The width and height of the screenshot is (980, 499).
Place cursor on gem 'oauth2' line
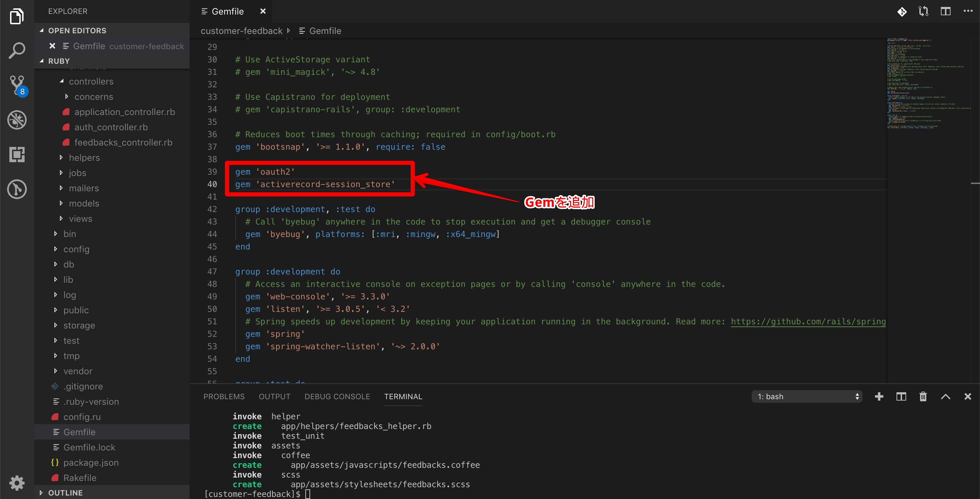click(x=265, y=172)
